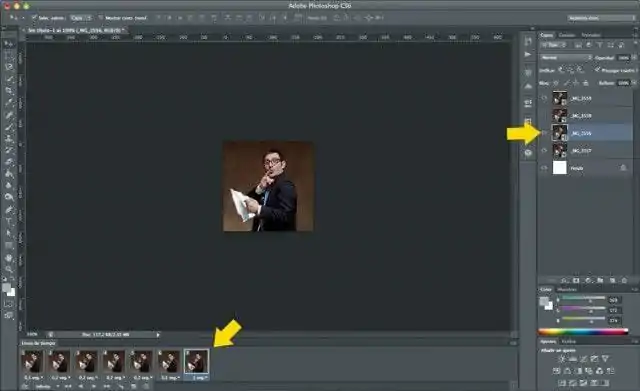Open the Relleno fill dropdown
This screenshot has width=640, height=391.
(x=633, y=83)
